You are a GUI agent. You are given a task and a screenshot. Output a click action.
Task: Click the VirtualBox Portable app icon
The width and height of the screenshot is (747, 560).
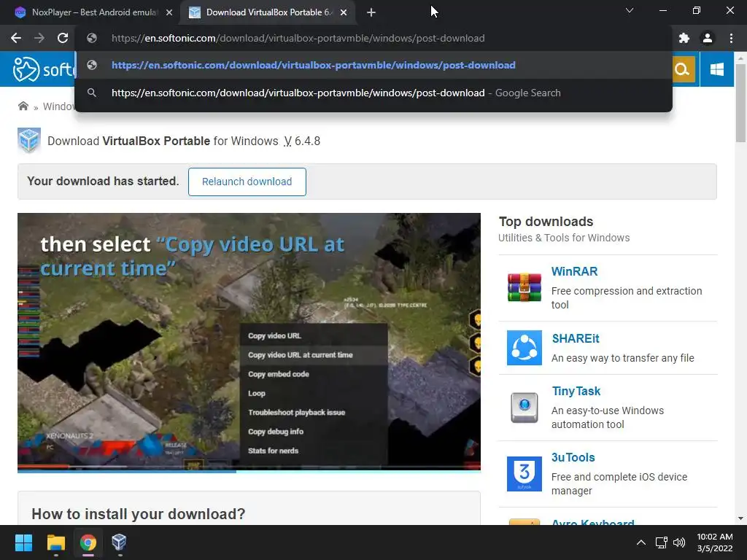tap(29, 141)
